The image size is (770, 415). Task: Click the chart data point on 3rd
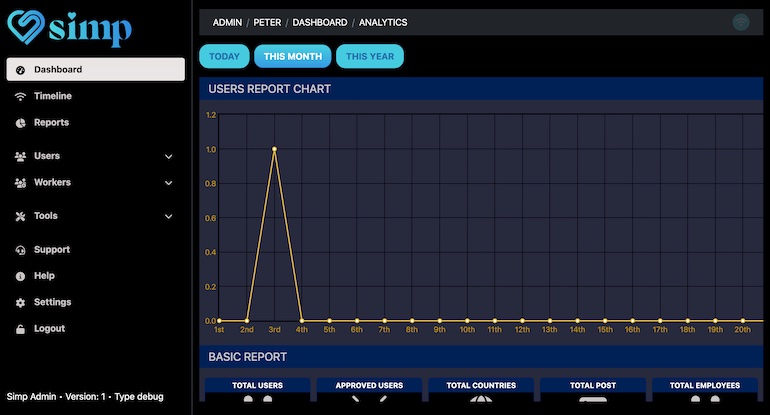tap(274, 150)
